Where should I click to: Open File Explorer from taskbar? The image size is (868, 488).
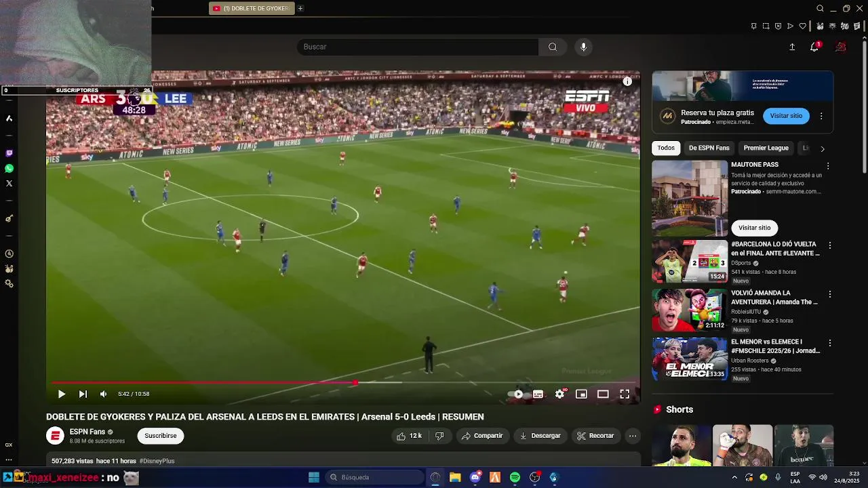(455, 477)
